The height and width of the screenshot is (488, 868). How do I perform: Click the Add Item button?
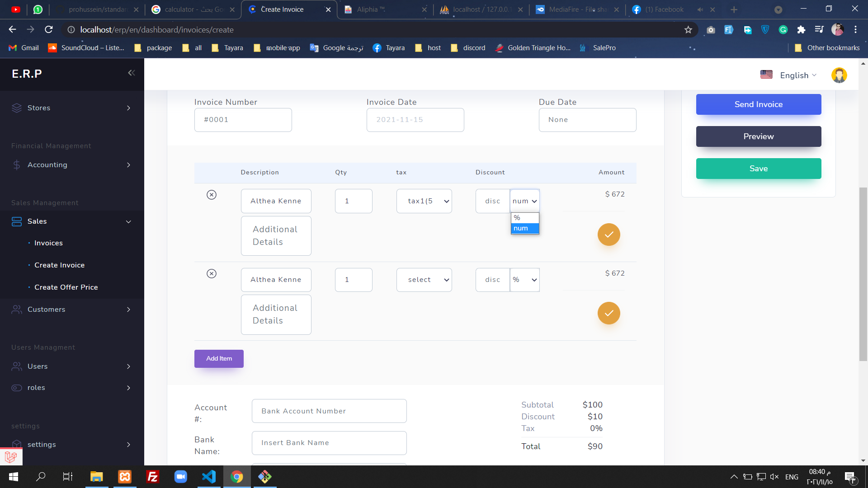click(x=219, y=358)
